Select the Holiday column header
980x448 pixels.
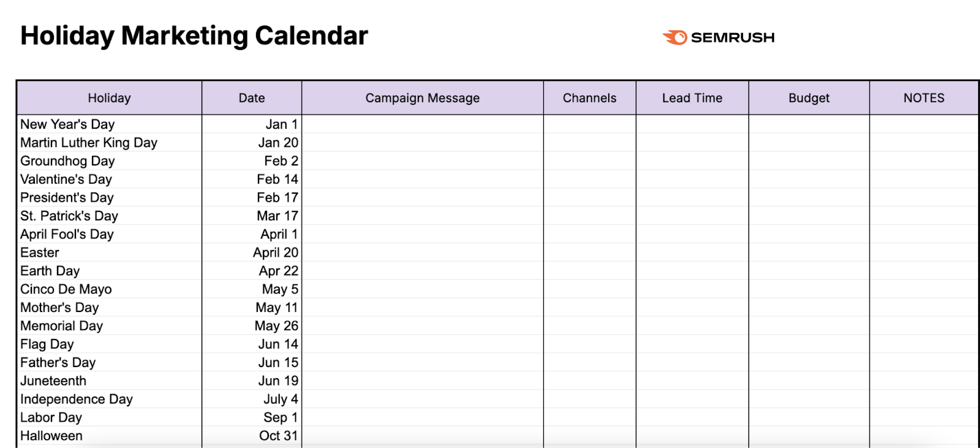[x=109, y=98]
